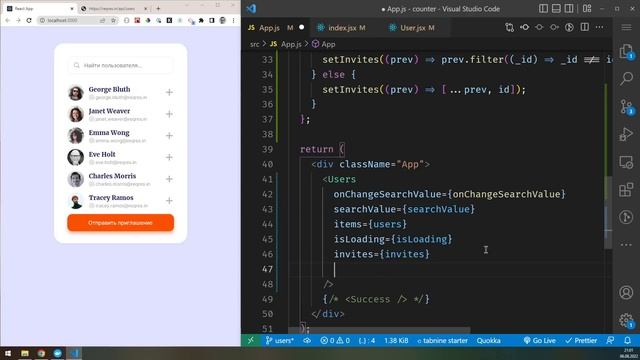640x360 pixels.
Task: Open Changes for App.js file
Action: [509, 27]
